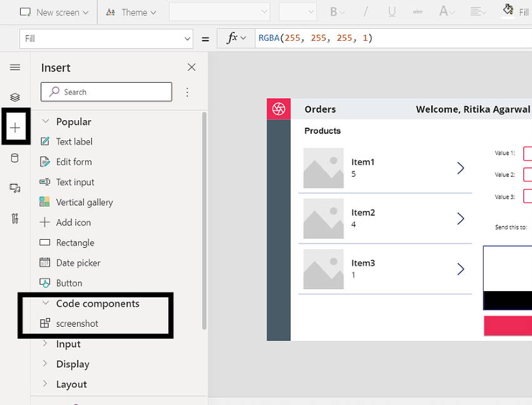Open the Insert plus icon in sidebar
This screenshot has height=405, width=532.
click(15, 128)
